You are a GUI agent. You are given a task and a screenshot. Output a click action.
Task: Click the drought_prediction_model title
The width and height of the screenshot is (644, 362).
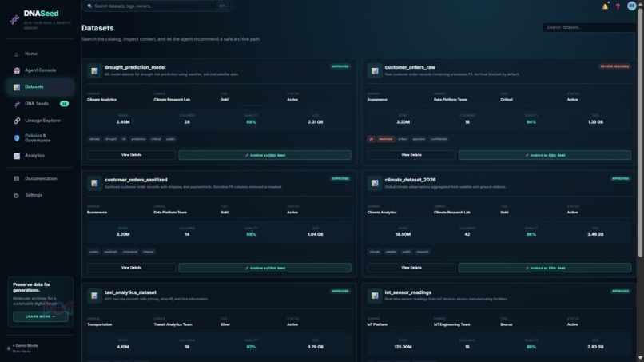135,67
